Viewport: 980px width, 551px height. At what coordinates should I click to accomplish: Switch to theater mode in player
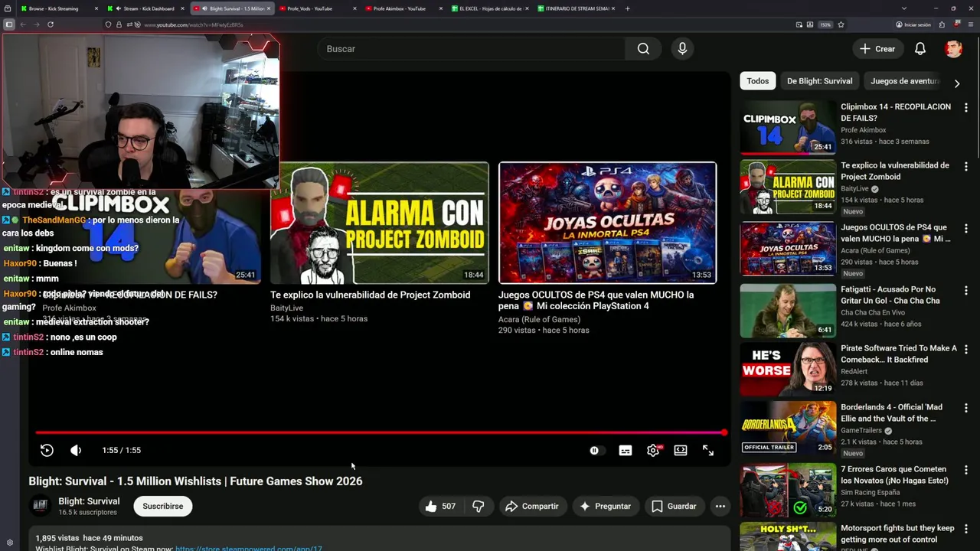pos(681,451)
